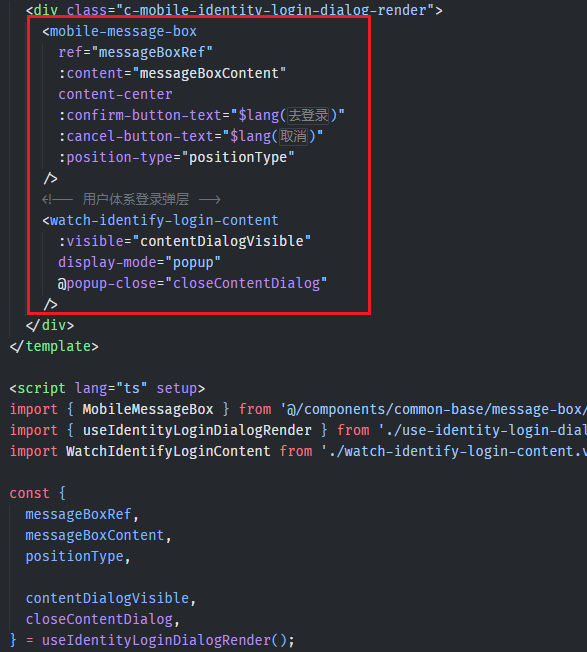Click the display-mode popup value
Image resolution: width=587 pixels, height=652 pixels.
click(x=193, y=262)
